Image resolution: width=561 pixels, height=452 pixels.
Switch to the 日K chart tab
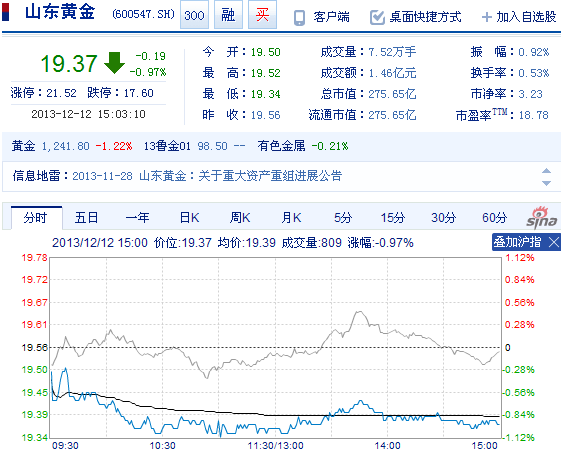[189, 218]
